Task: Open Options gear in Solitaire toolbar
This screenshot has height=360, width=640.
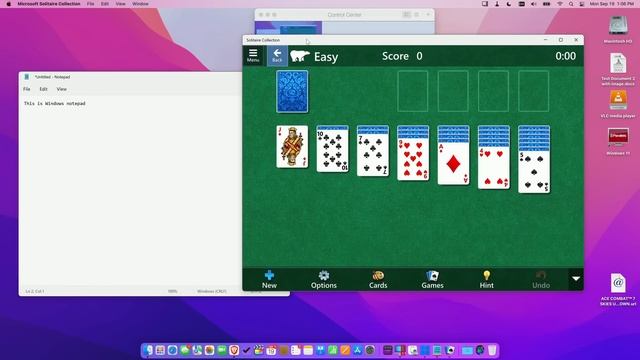Action: click(324, 280)
